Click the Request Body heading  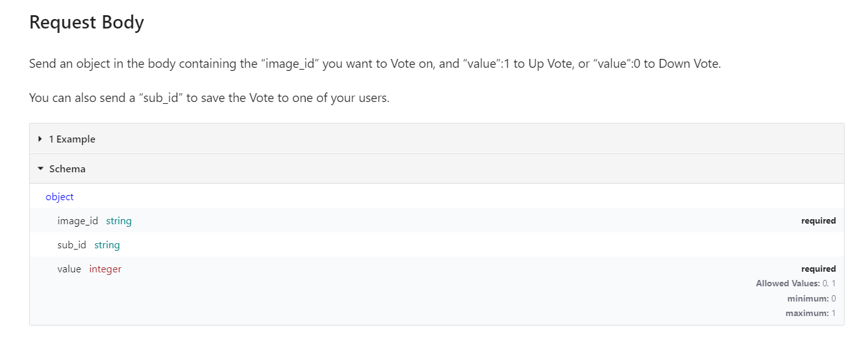(87, 23)
